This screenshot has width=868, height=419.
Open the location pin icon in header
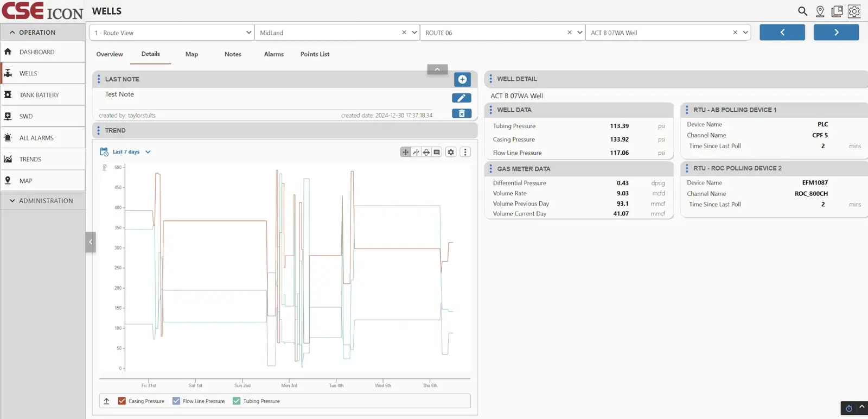[820, 11]
